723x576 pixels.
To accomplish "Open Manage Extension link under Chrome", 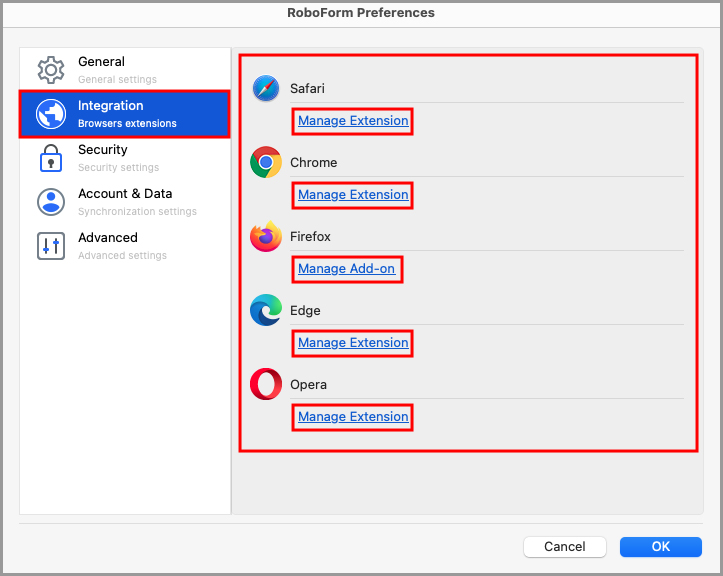I will click(x=353, y=195).
